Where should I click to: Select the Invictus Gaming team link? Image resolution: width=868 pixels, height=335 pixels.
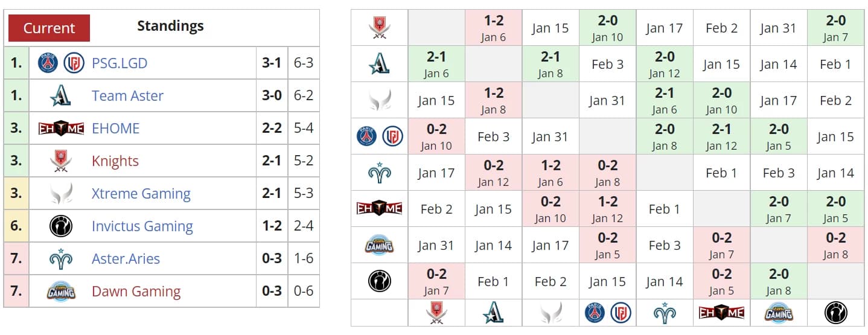(142, 226)
